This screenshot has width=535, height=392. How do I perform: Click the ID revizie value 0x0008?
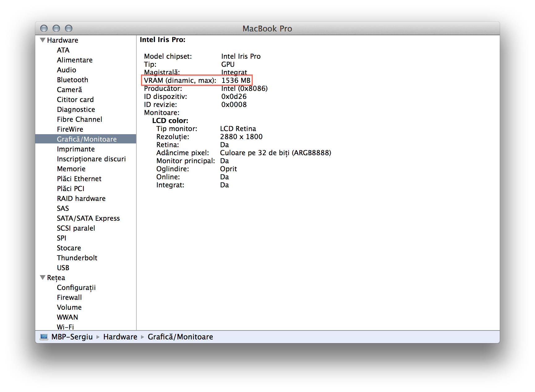234,104
